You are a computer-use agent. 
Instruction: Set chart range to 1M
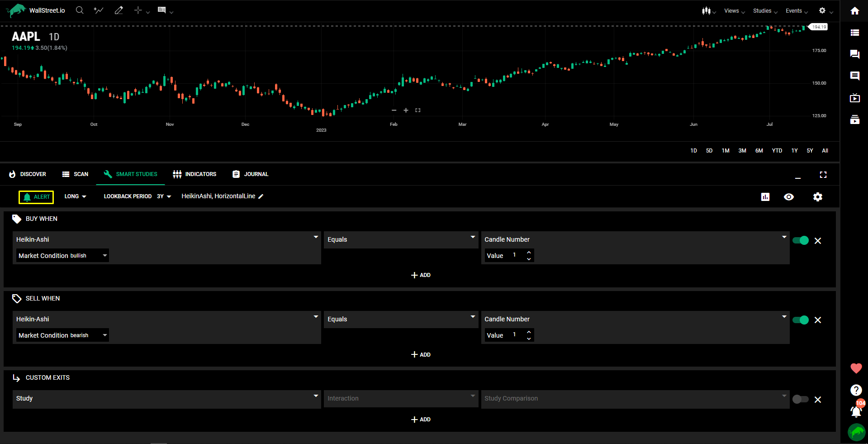point(726,151)
